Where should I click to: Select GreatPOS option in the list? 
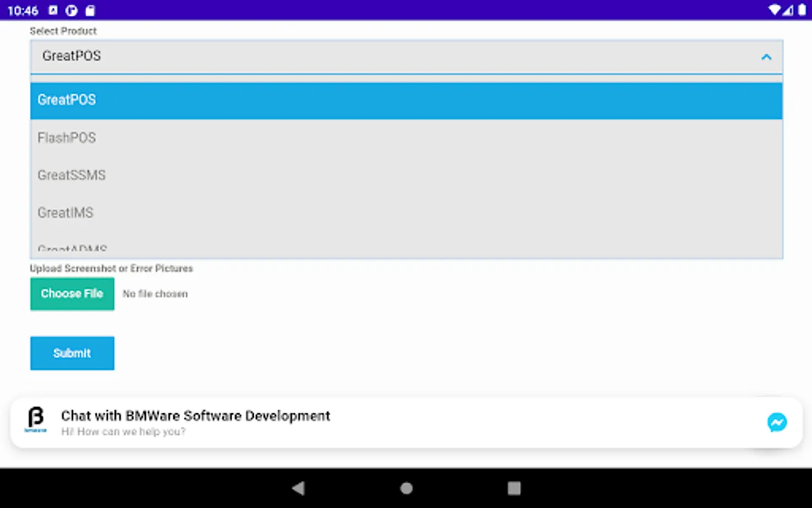coord(406,100)
